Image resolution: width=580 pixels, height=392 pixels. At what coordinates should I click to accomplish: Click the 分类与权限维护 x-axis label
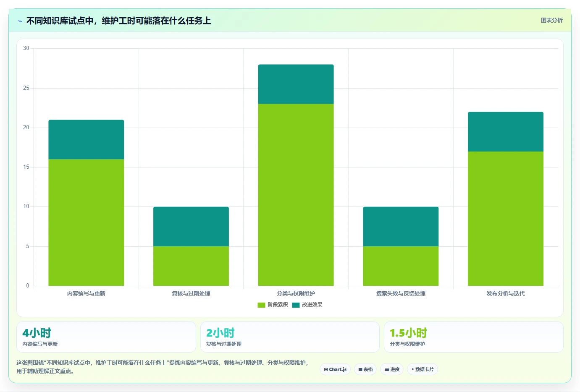[296, 293]
